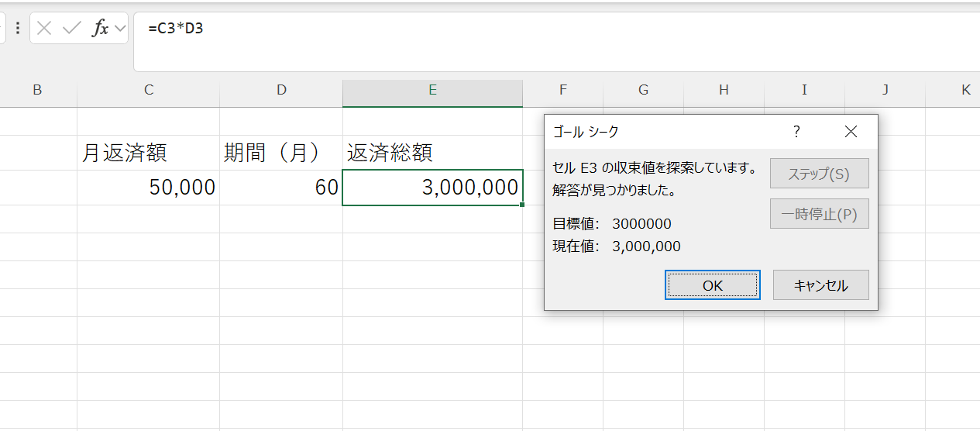Select column I header
This screenshot has width=980, height=431.
pyautogui.click(x=804, y=90)
